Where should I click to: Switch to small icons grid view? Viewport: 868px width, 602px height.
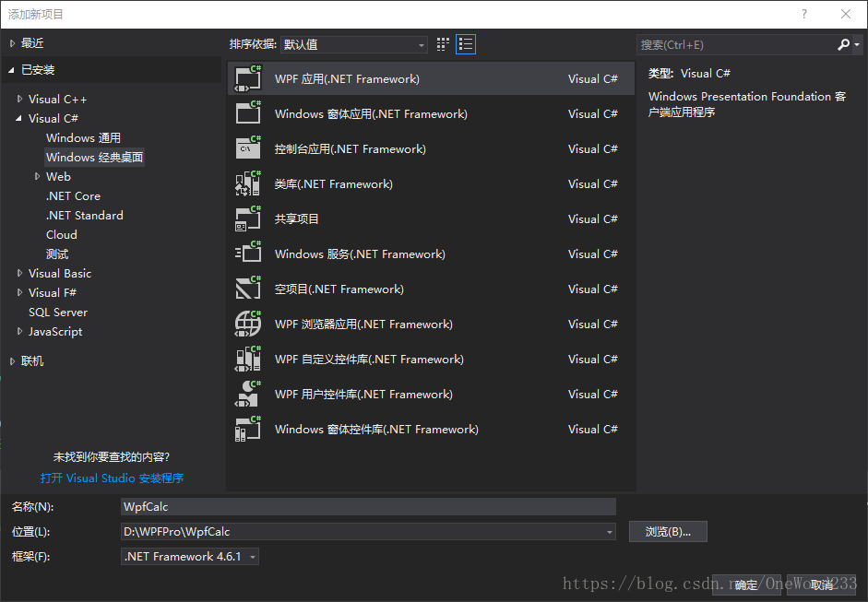coord(443,44)
